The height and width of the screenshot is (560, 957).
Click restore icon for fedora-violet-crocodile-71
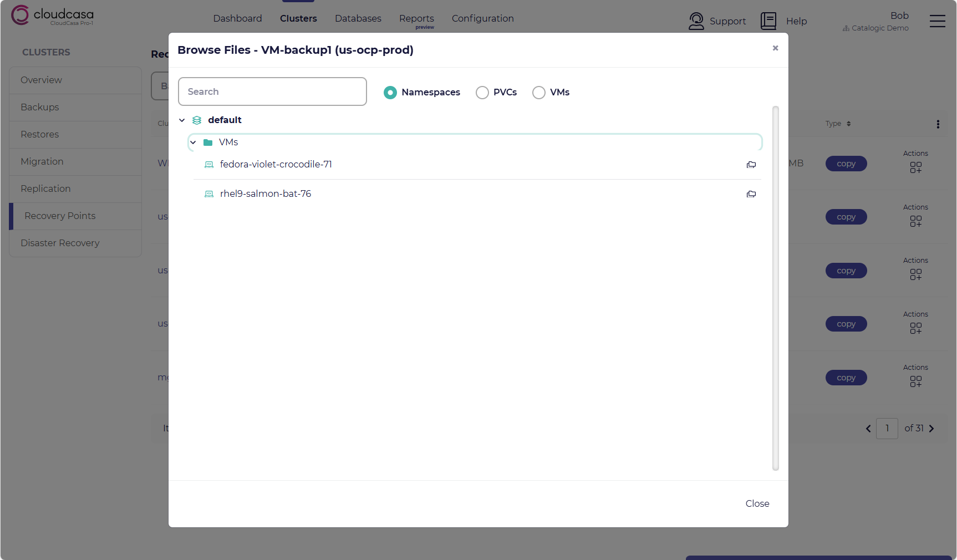(x=751, y=165)
